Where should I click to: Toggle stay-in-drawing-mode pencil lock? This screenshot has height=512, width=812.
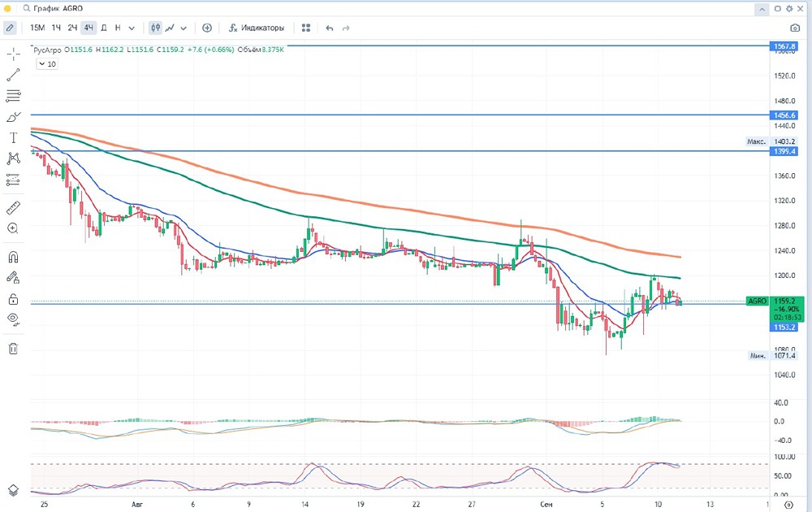(x=14, y=278)
